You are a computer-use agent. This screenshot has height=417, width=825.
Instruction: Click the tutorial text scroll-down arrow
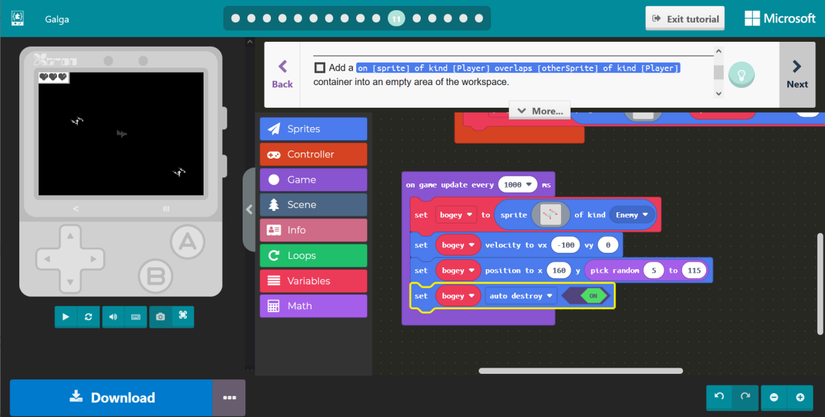719,93
